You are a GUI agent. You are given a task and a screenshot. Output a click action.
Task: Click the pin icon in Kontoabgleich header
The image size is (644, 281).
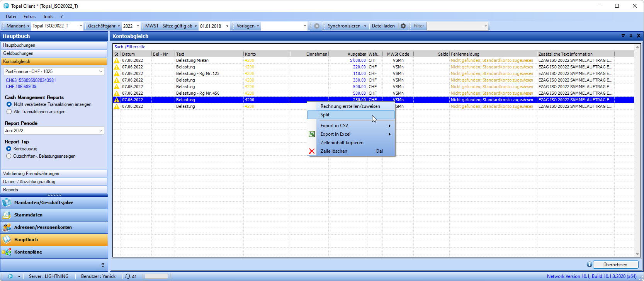[631, 36]
